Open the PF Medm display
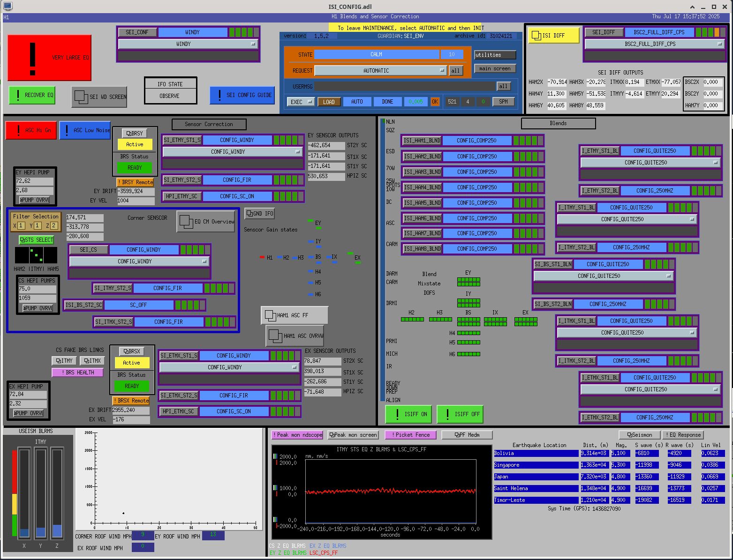This screenshot has width=733, height=560. (x=467, y=435)
